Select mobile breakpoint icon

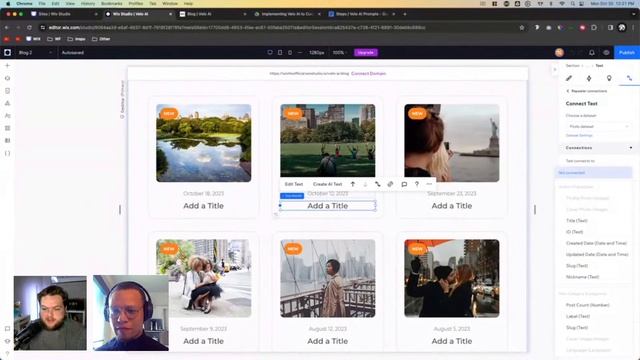click(x=290, y=53)
